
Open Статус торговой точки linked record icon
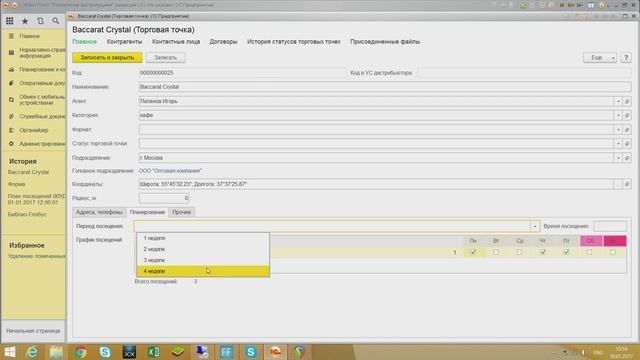(627, 144)
